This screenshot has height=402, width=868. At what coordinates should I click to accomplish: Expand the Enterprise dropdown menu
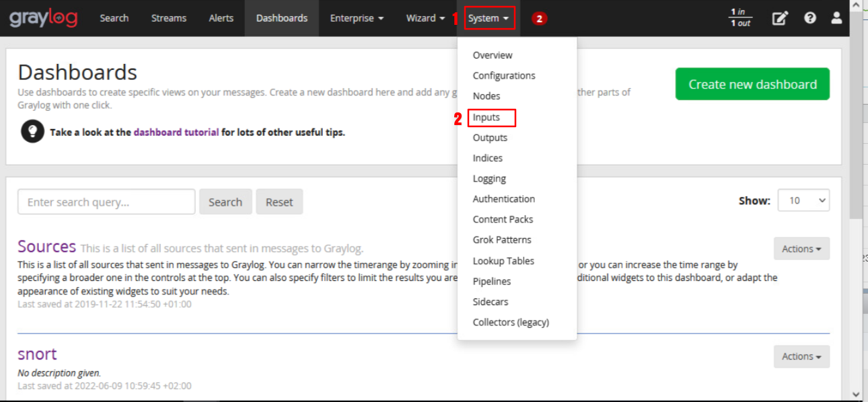pos(357,18)
